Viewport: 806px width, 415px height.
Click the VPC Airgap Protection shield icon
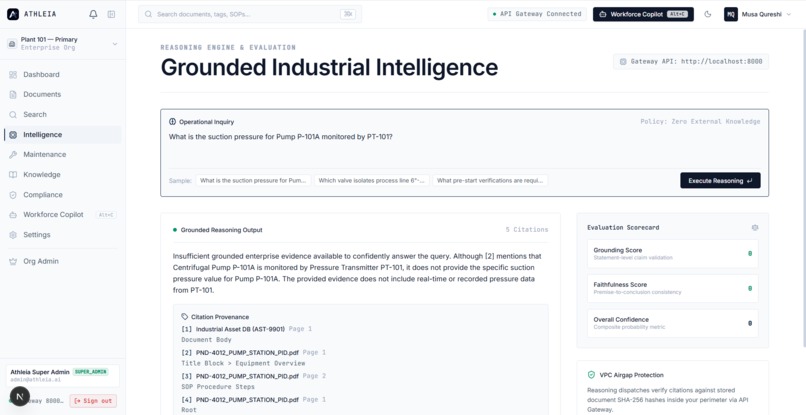tap(591, 375)
